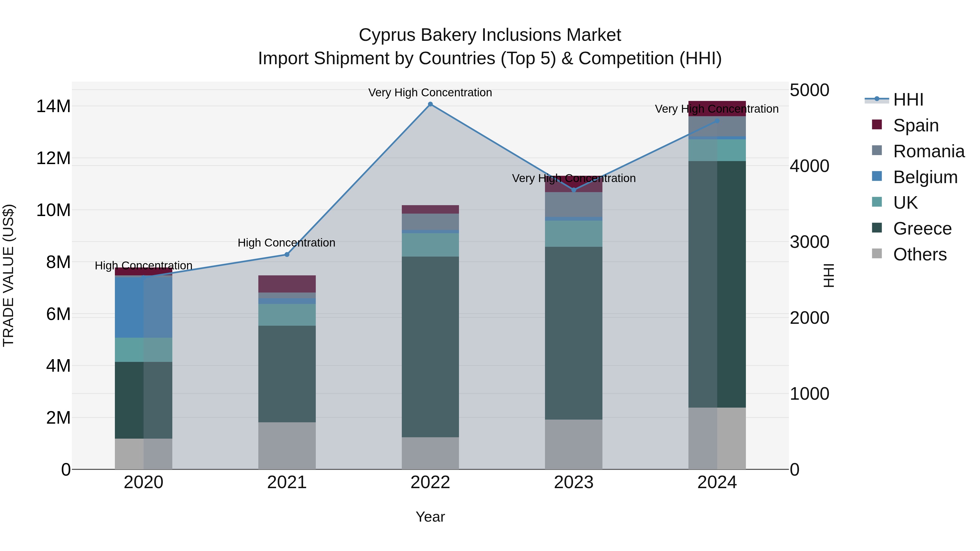Click the Others segment in 2021 bar

[287, 446]
